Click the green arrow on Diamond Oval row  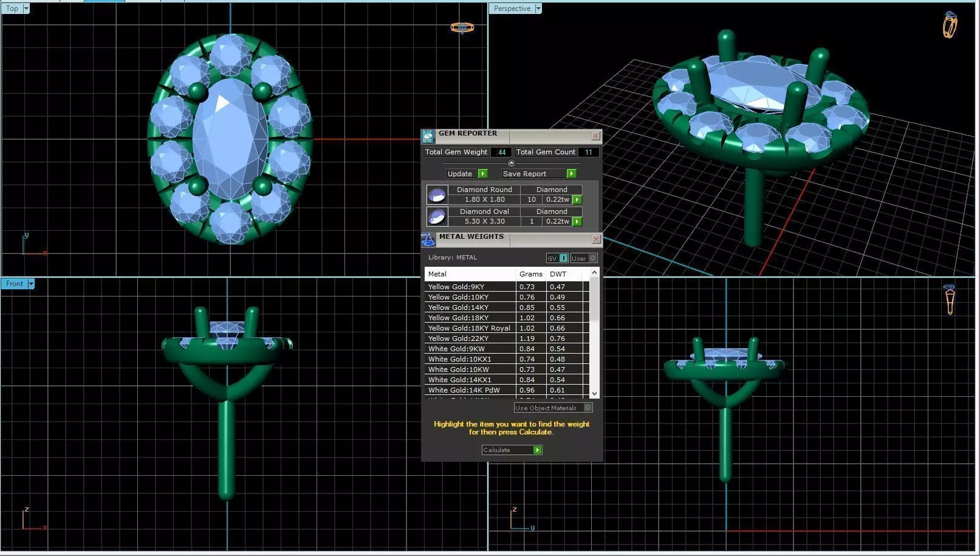point(577,221)
